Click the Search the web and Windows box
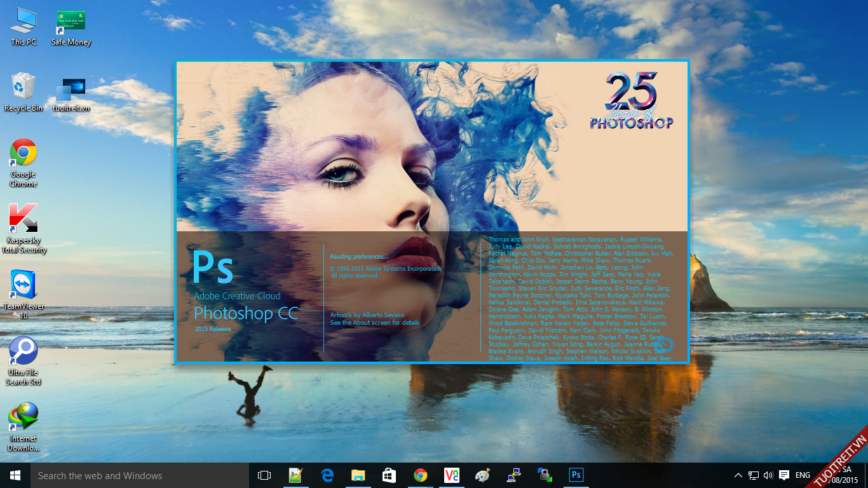This screenshot has height=488, width=868. [140, 475]
